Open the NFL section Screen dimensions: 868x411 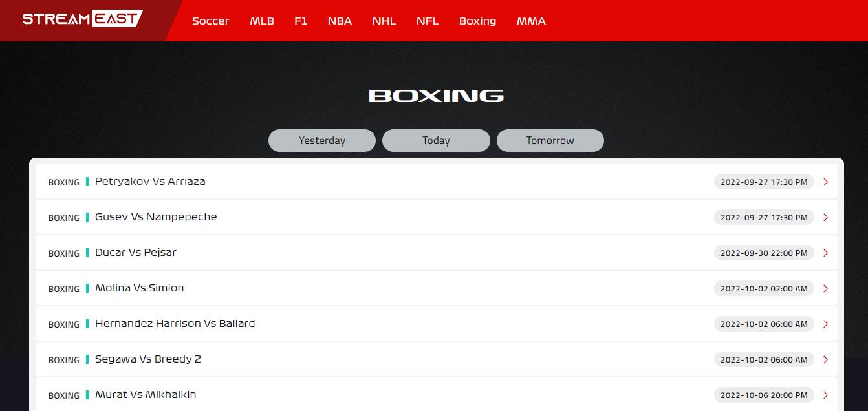pyautogui.click(x=428, y=21)
